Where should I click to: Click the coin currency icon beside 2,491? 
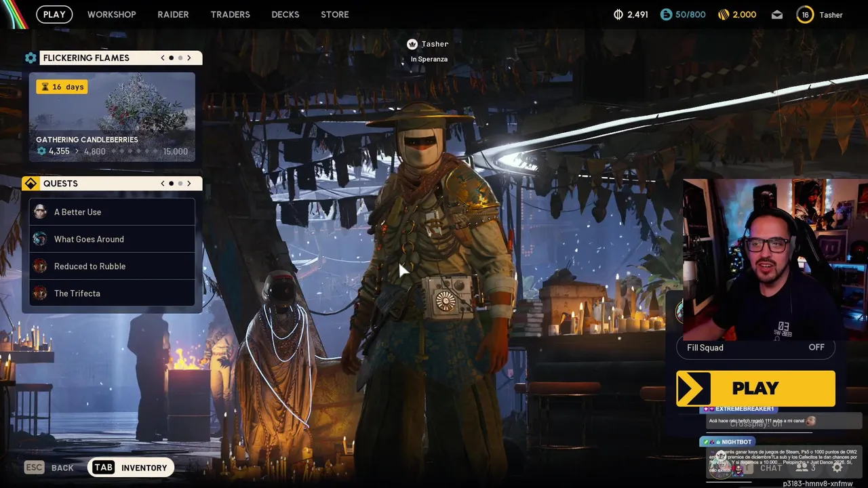[618, 14]
